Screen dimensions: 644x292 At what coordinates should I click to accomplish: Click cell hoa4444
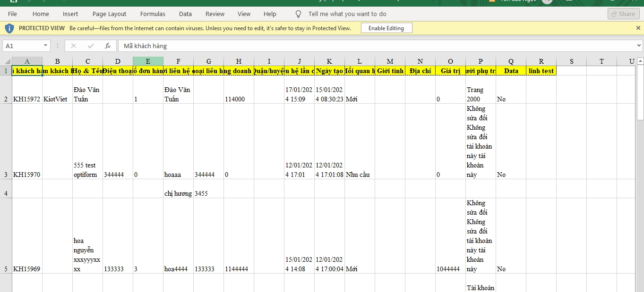(178, 236)
